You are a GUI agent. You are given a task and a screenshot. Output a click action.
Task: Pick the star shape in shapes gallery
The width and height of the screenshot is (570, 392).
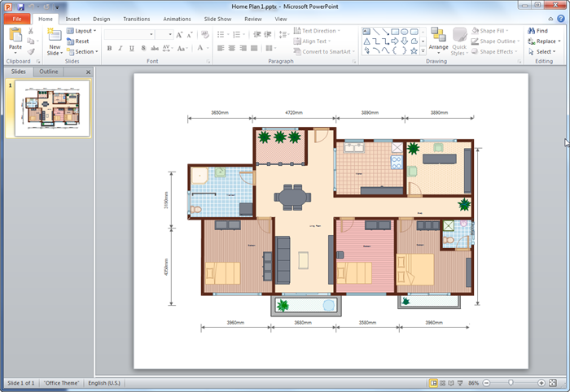point(414,50)
